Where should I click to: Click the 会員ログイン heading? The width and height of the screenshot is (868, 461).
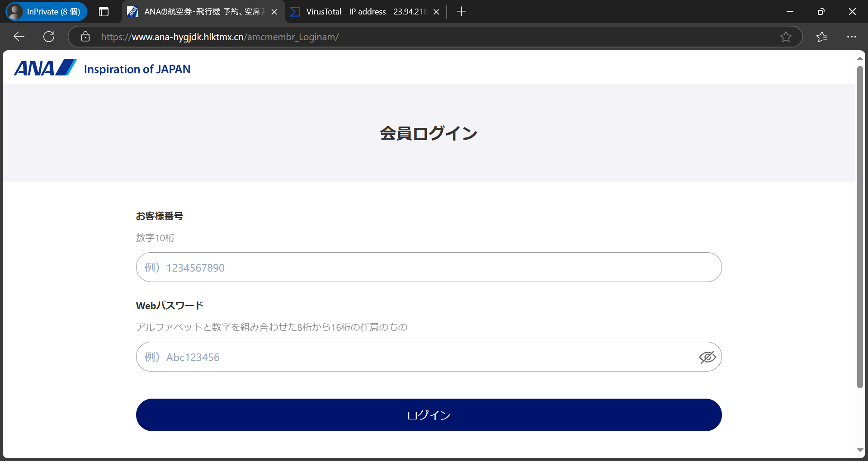[429, 133]
